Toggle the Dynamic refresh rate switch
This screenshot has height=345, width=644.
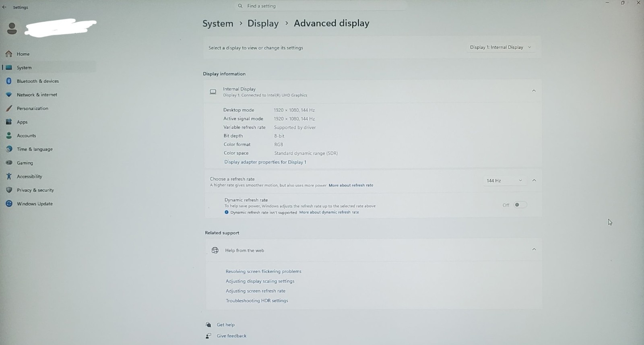pos(520,205)
